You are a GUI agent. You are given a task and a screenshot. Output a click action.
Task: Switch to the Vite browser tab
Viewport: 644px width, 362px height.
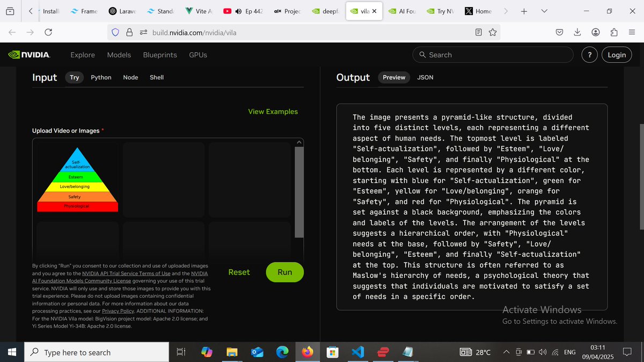point(199,11)
